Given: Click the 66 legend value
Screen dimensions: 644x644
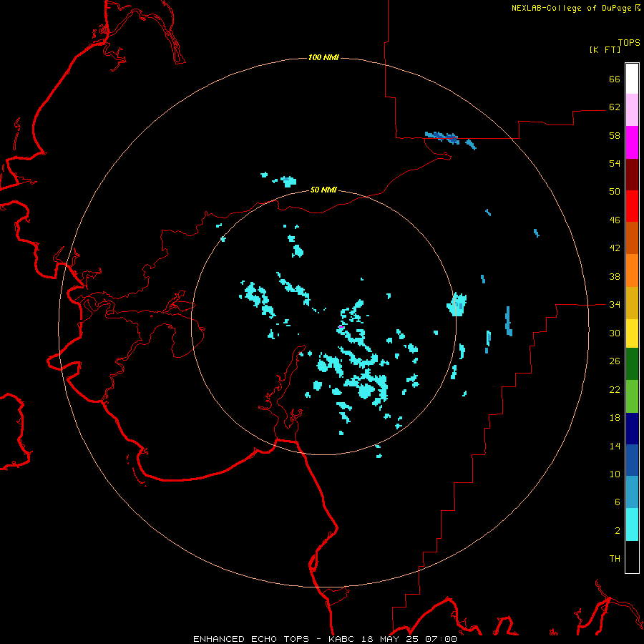Looking at the screenshot, I should pyautogui.click(x=615, y=79).
